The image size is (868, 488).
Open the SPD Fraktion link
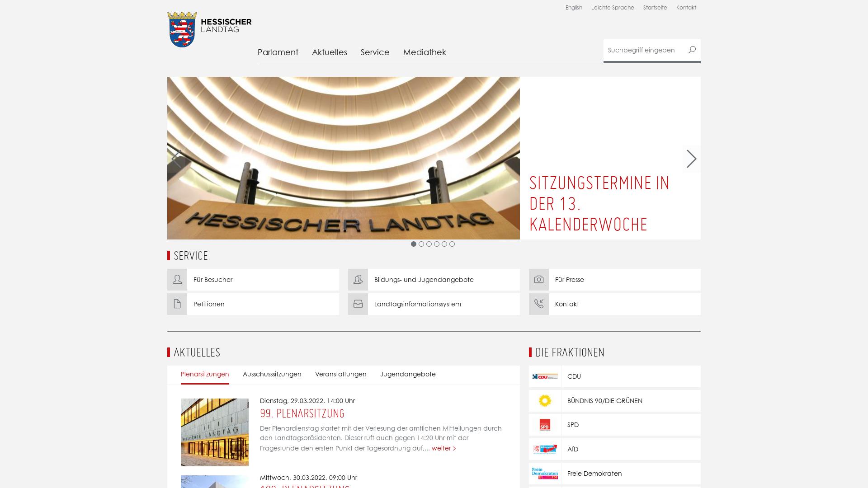(x=615, y=425)
